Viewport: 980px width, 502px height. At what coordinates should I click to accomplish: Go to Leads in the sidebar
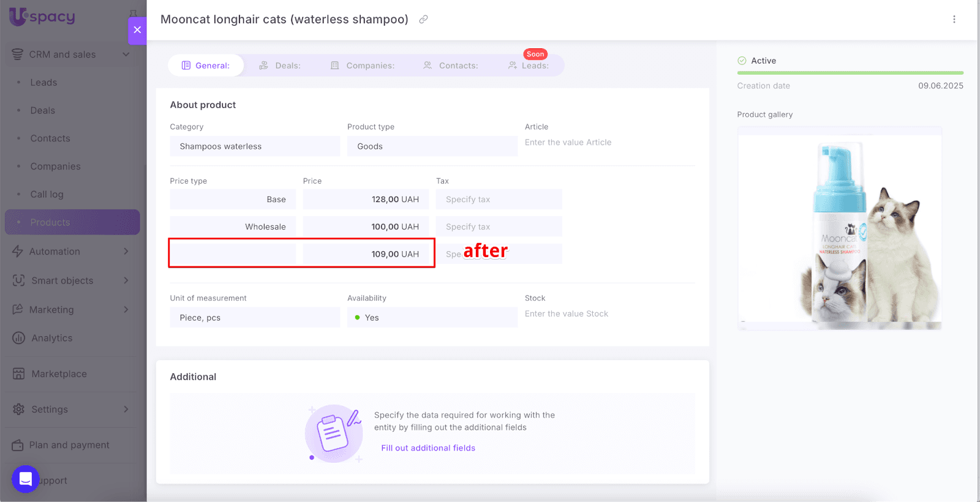tap(43, 83)
